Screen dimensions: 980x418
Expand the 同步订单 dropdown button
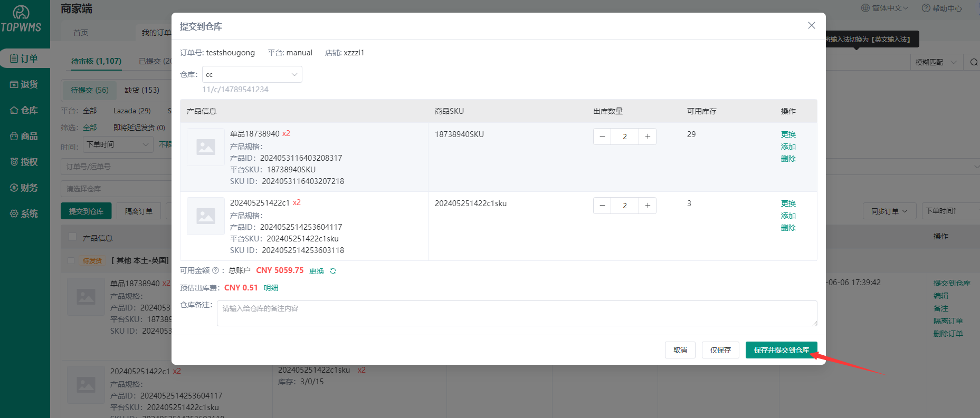(889, 211)
